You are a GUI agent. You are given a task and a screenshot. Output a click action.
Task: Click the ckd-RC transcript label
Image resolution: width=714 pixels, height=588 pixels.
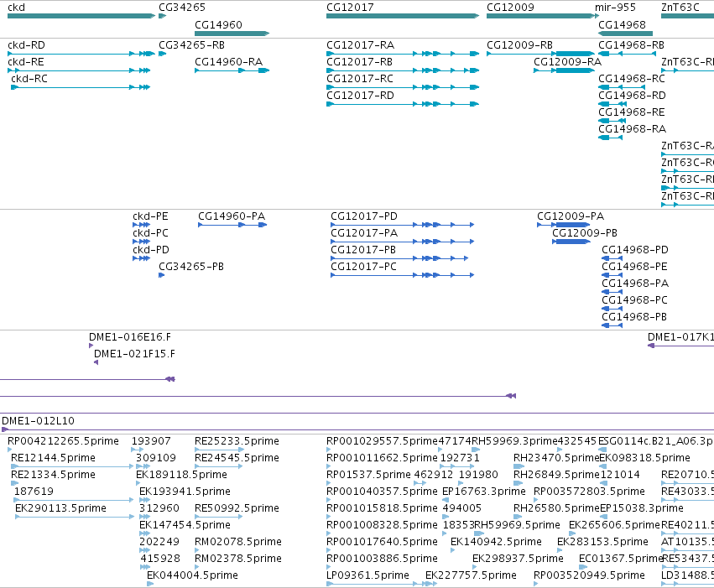click(x=29, y=79)
